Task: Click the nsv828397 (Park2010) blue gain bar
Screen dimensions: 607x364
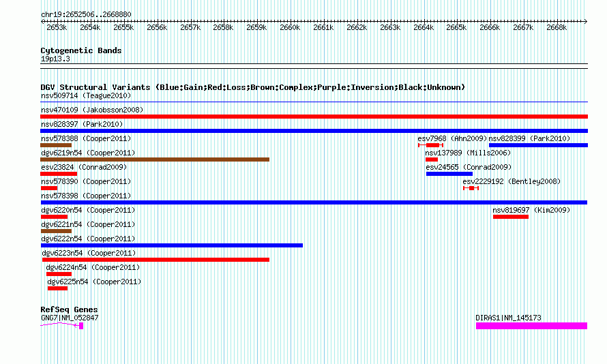Action: pyautogui.click(x=314, y=131)
